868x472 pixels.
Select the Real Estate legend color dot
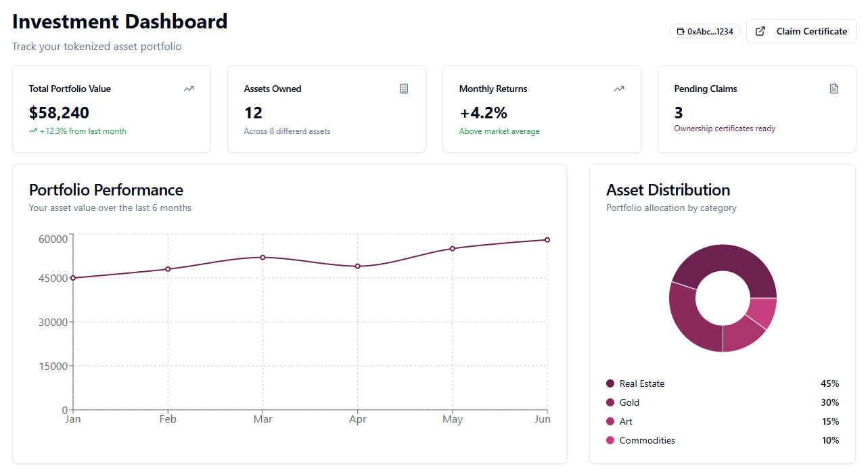(610, 383)
